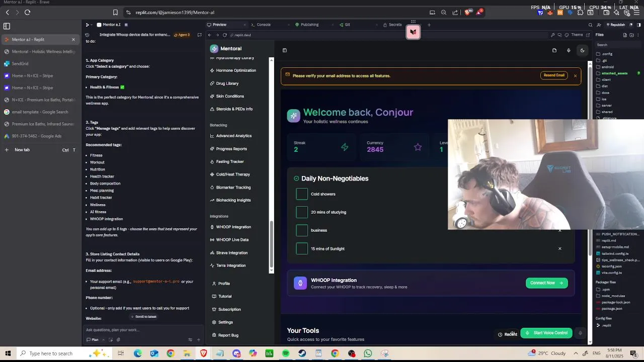Go back in Replit preview
Screen dimensions: 644x362
(210, 35)
